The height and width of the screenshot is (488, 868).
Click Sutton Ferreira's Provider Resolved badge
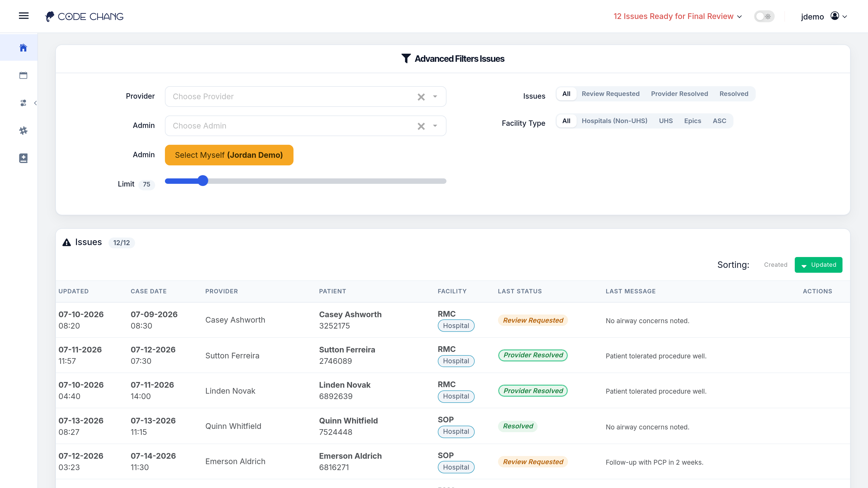click(533, 355)
